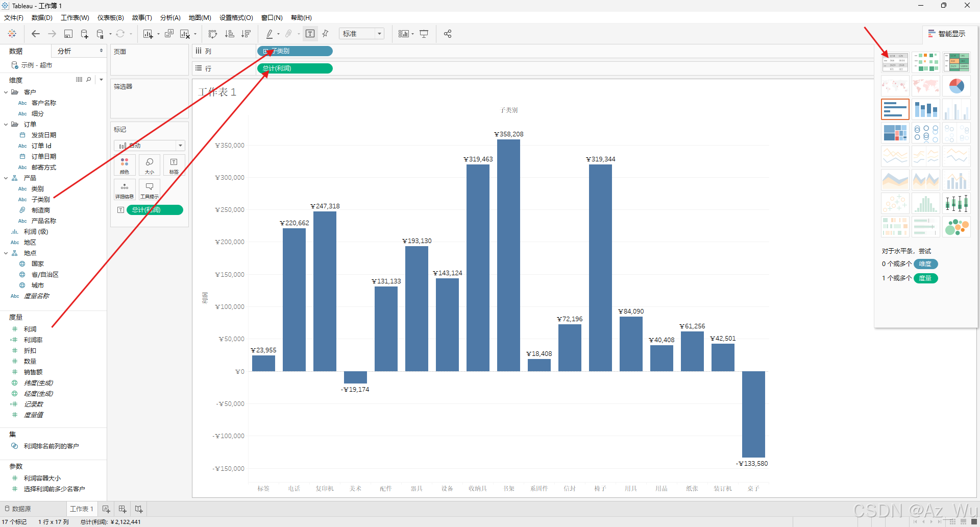Open 详细信息 detail card on Marks

click(125, 190)
